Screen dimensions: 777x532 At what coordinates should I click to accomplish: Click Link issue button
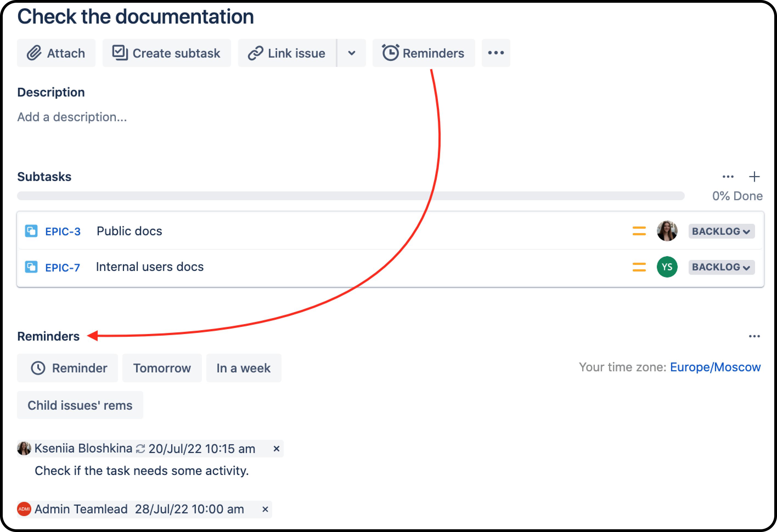tap(287, 53)
